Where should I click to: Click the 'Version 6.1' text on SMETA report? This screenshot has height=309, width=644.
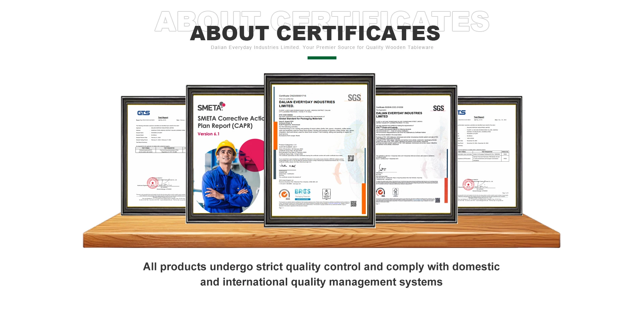click(208, 134)
